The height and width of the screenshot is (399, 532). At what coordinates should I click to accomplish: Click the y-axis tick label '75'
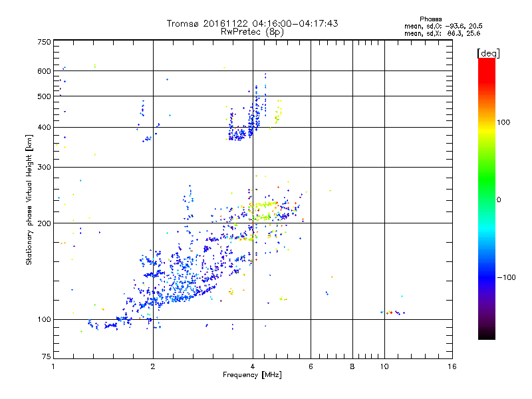coord(47,356)
